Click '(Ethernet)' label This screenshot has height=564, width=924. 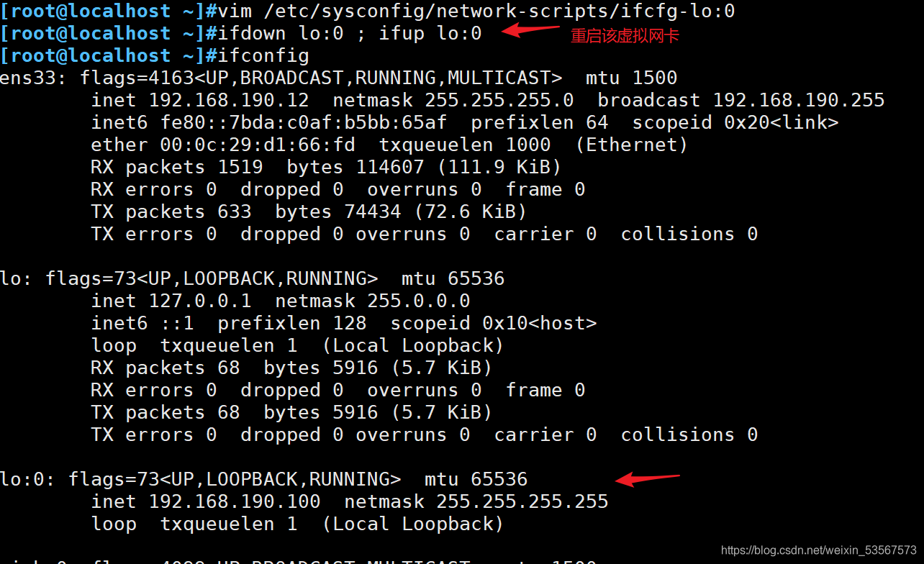pos(631,145)
